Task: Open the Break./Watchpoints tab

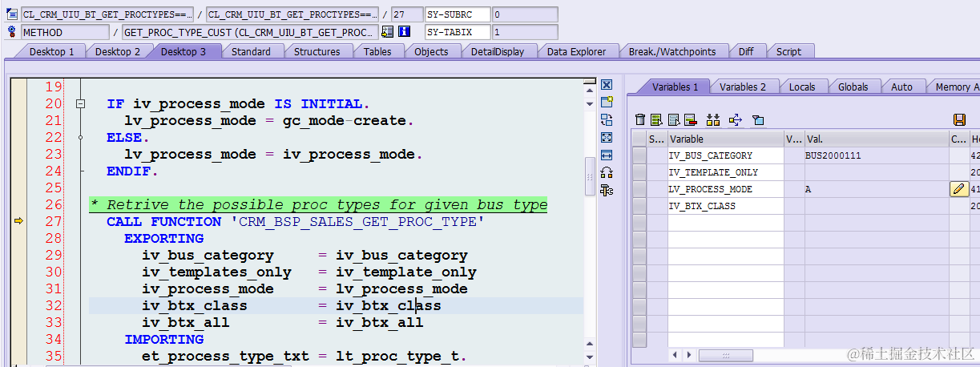Action: pyautogui.click(x=671, y=51)
